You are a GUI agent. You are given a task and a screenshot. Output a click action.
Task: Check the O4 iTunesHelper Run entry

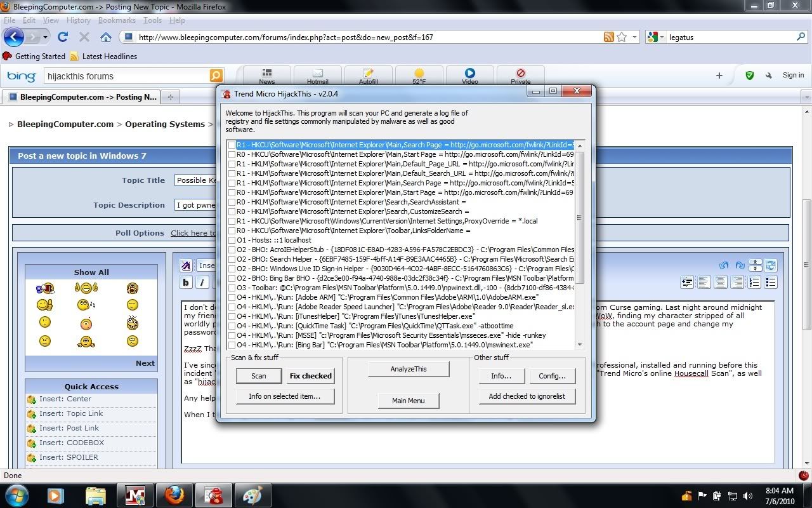point(232,316)
